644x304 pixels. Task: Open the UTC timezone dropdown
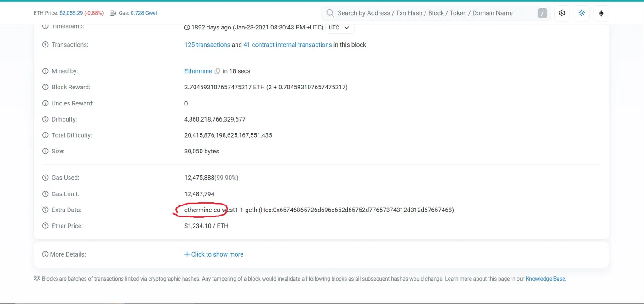(340, 28)
